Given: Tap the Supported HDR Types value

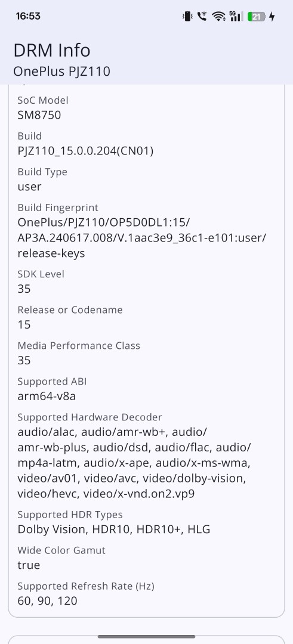Looking at the screenshot, I should [114, 530].
